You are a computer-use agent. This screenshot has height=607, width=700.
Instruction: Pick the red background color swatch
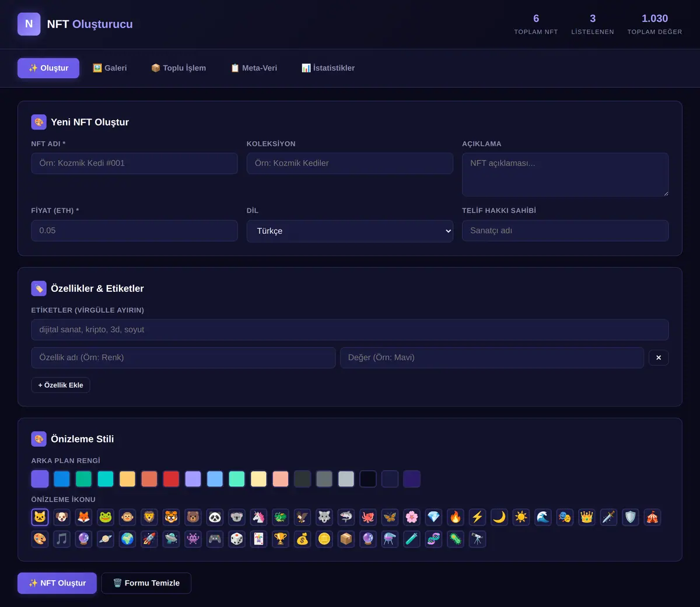pos(171,479)
